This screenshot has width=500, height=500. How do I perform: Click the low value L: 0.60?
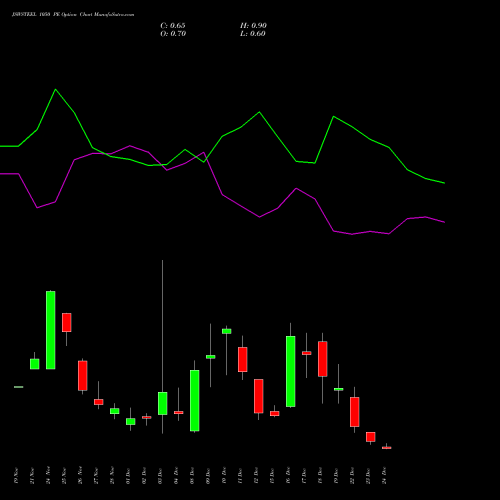tap(253, 34)
